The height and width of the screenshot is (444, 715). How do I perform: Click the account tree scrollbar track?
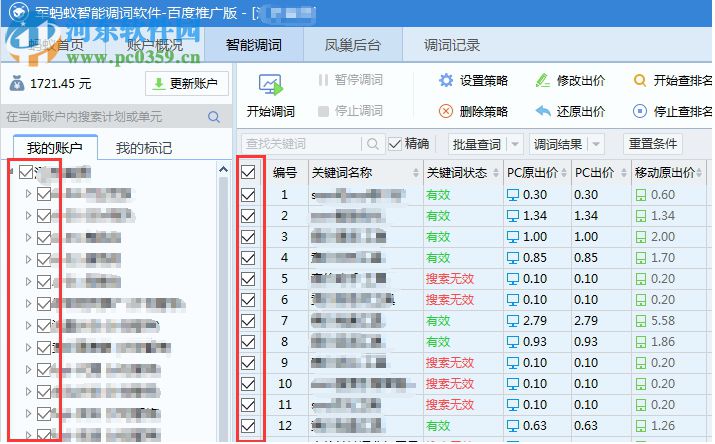223,310
